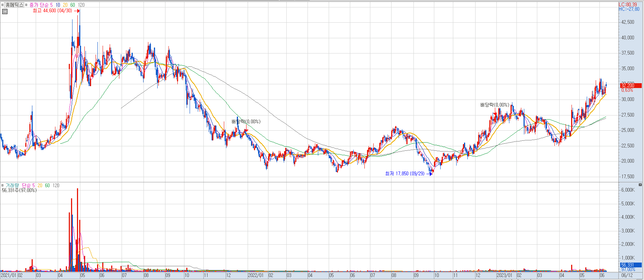
Task: Click the 2023/01 date on time axis
Action: tap(505, 276)
